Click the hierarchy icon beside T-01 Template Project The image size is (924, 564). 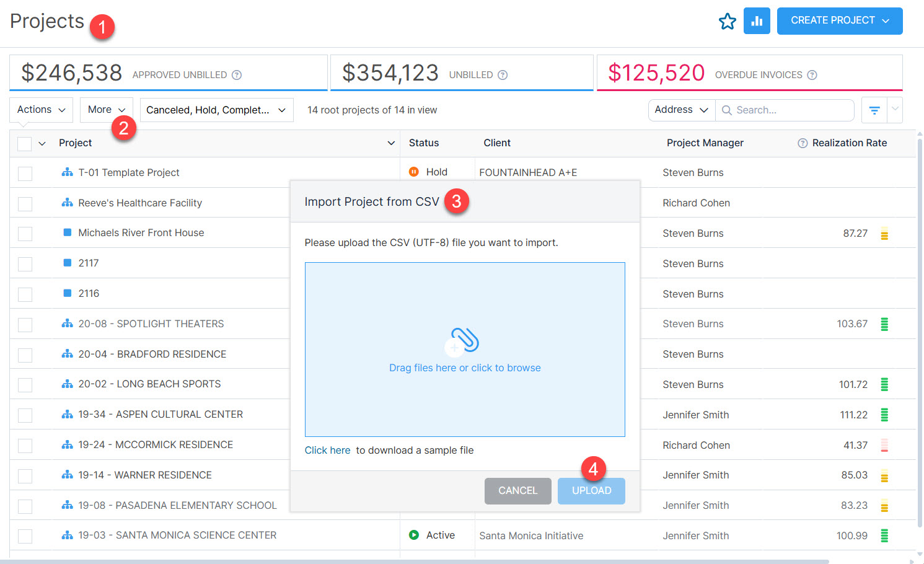pos(67,172)
